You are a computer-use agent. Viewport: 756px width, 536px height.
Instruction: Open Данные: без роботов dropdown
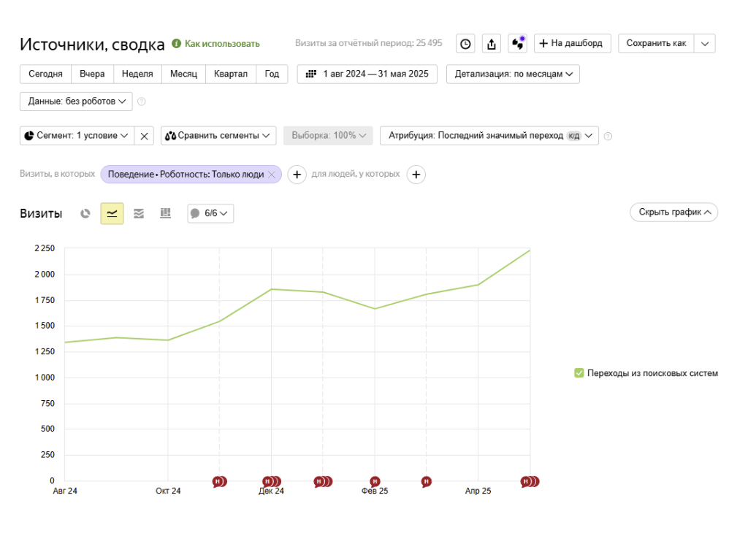point(76,102)
